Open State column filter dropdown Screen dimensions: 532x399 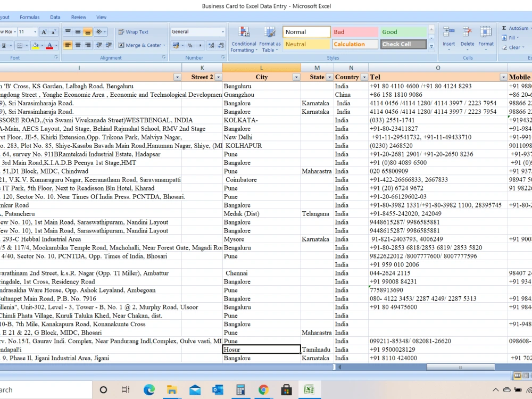[329, 77]
